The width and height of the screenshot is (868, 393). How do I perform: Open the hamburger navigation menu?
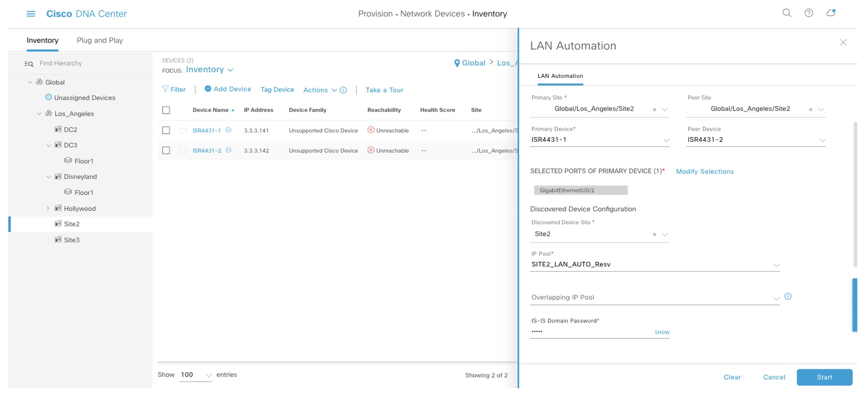tap(31, 14)
